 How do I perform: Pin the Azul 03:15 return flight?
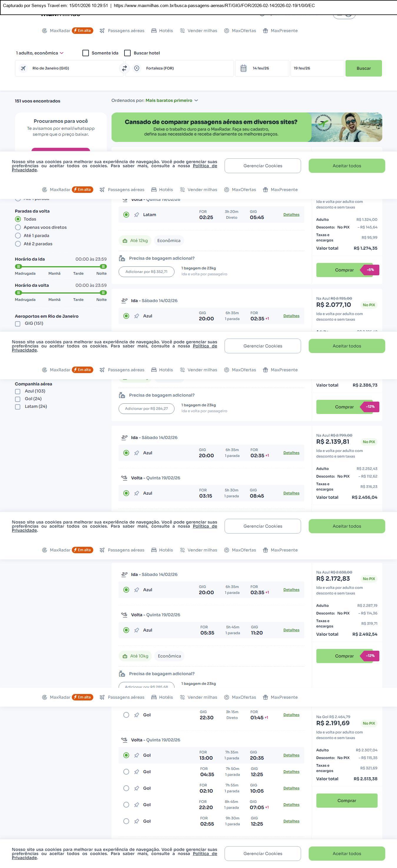coord(136,493)
